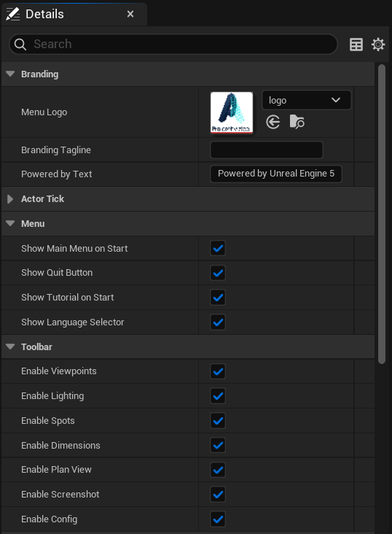
Task: Focus the Search properties field
Action: click(x=173, y=44)
